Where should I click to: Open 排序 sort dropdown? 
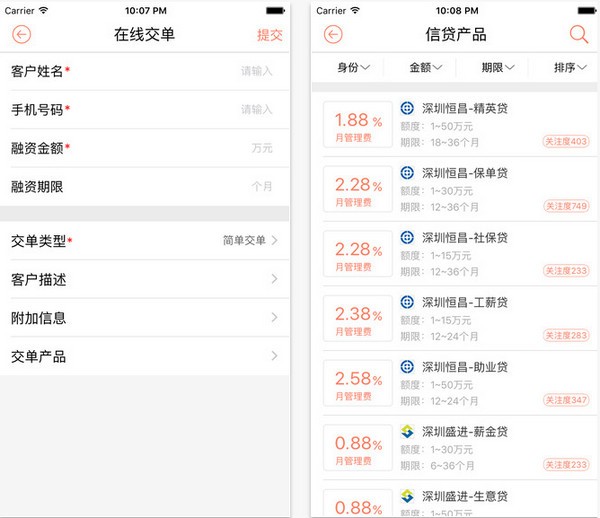[x=570, y=68]
